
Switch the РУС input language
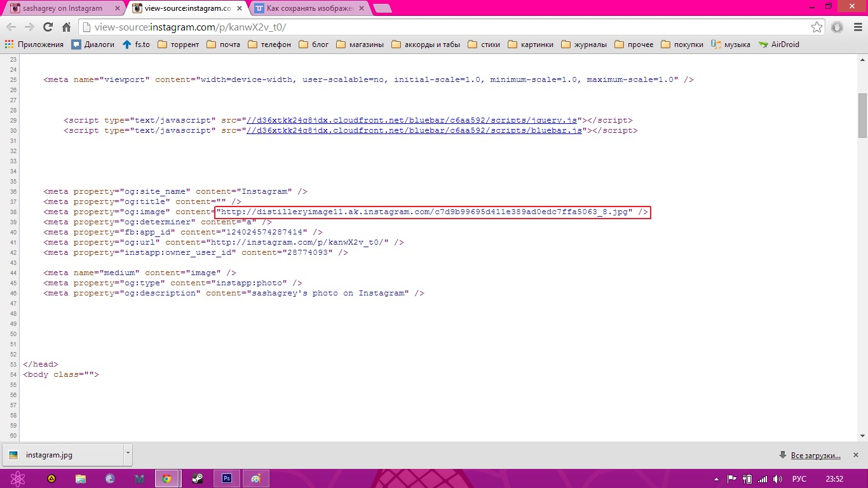coord(799,478)
